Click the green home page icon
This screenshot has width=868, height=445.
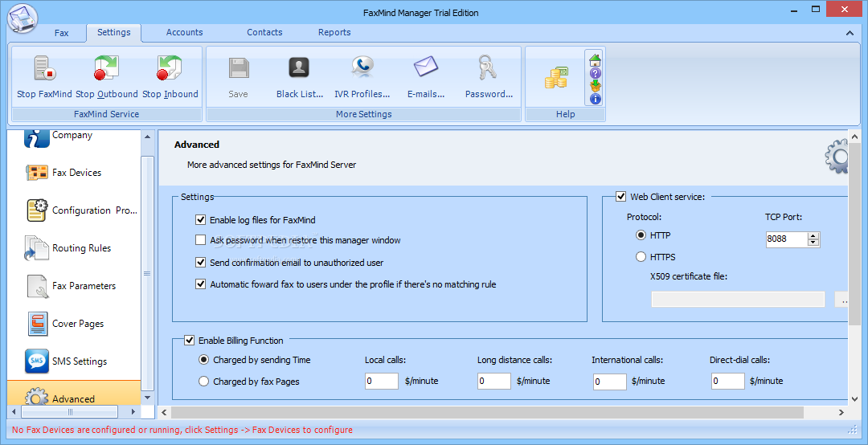tap(595, 59)
